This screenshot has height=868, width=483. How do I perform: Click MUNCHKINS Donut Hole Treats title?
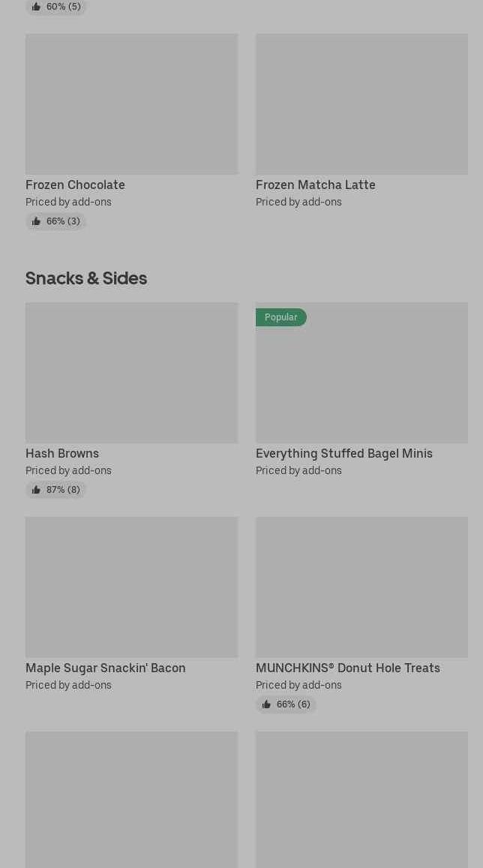pos(347,668)
